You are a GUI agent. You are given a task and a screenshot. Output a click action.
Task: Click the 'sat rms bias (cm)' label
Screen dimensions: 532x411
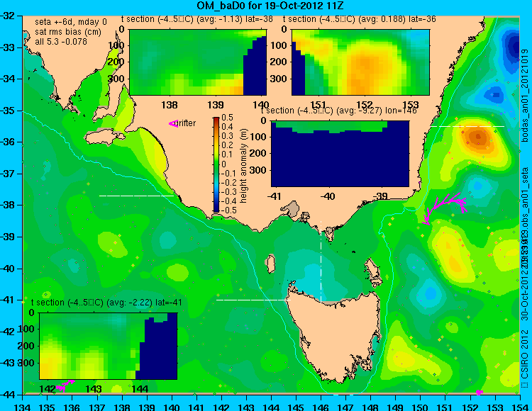(x=68, y=32)
